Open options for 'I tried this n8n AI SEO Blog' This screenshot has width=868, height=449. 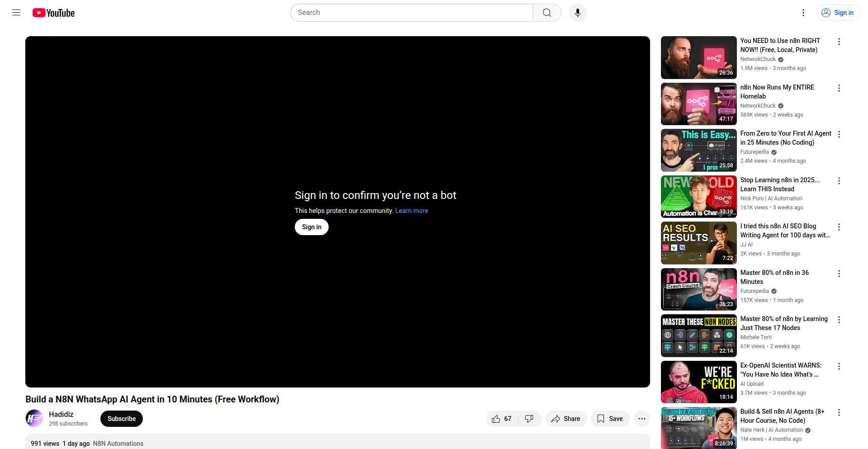pyautogui.click(x=839, y=227)
